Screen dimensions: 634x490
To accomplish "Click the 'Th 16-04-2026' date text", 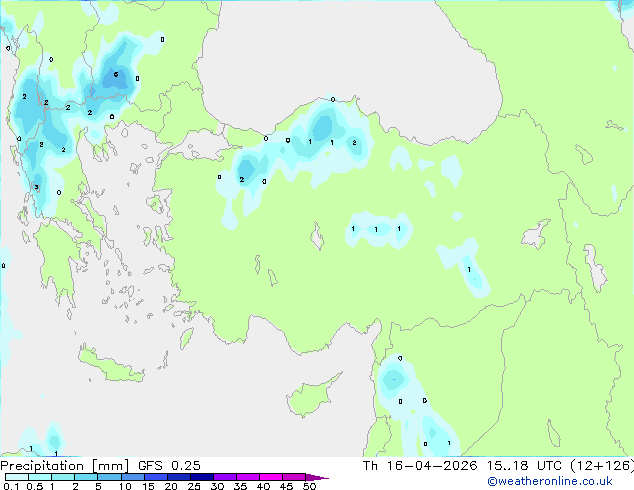I will click(420, 466).
